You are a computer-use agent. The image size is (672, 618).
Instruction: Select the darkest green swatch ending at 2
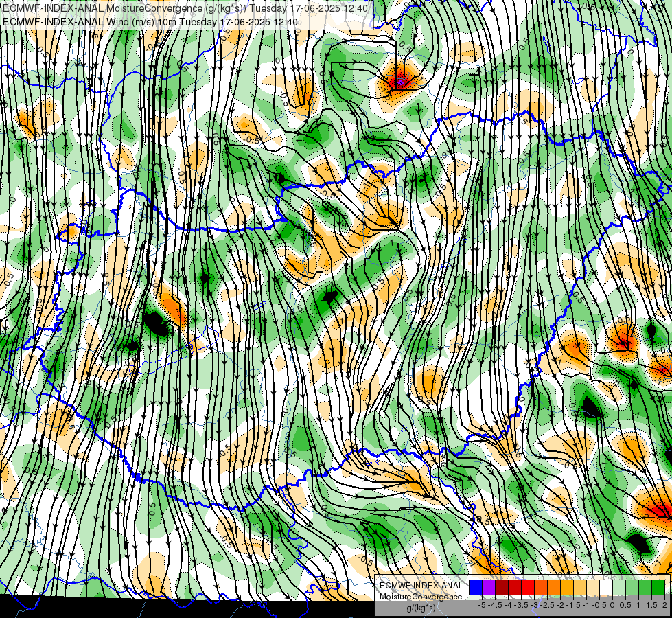point(658,588)
